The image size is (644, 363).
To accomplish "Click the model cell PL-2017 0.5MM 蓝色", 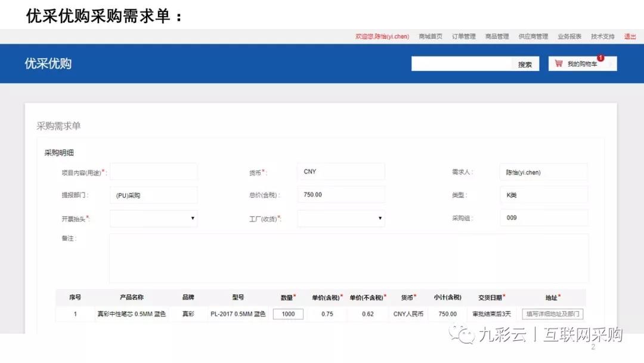I will (x=238, y=314).
